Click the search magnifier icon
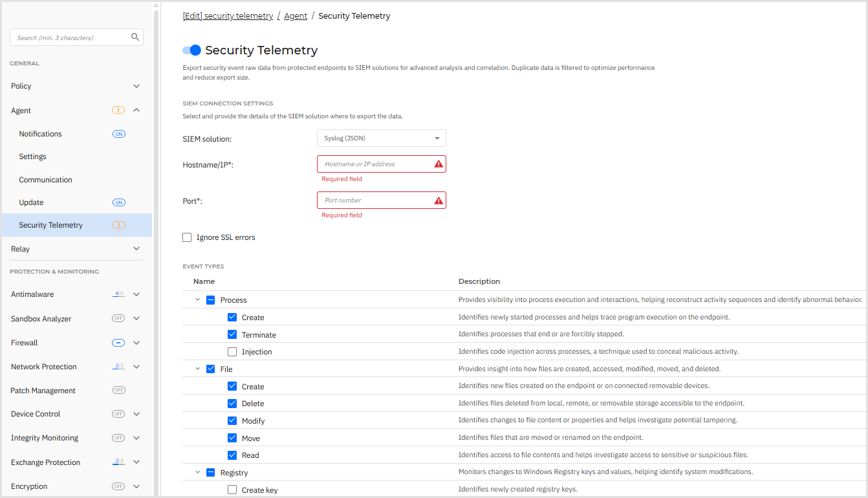868x498 pixels. [135, 38]
